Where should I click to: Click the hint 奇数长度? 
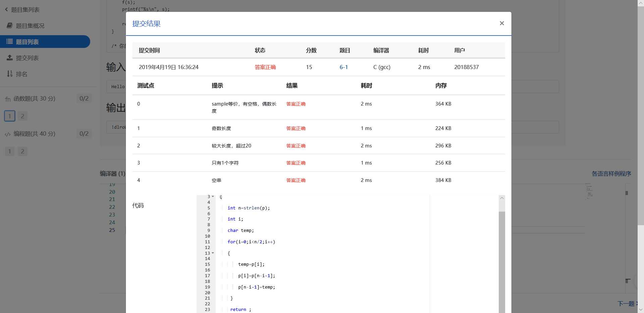tap(221, 128)
